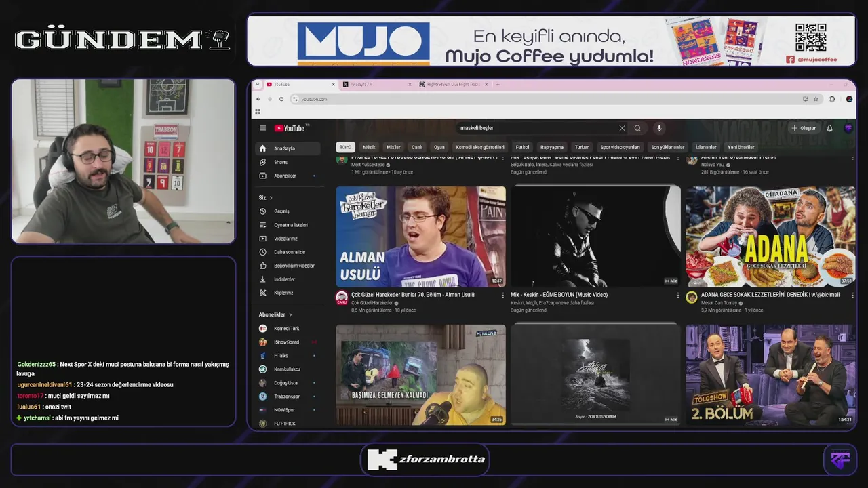Select the Turizm filter chip

tap(582, 147)
